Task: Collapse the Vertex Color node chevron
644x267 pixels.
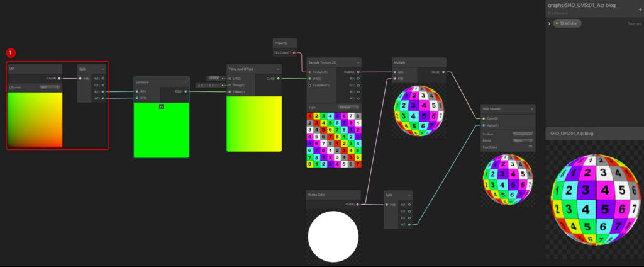Action: click(x=358, y=195)
